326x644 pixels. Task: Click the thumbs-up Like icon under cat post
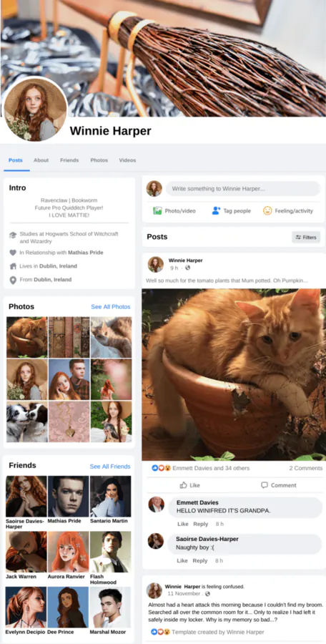pos(184,485)
